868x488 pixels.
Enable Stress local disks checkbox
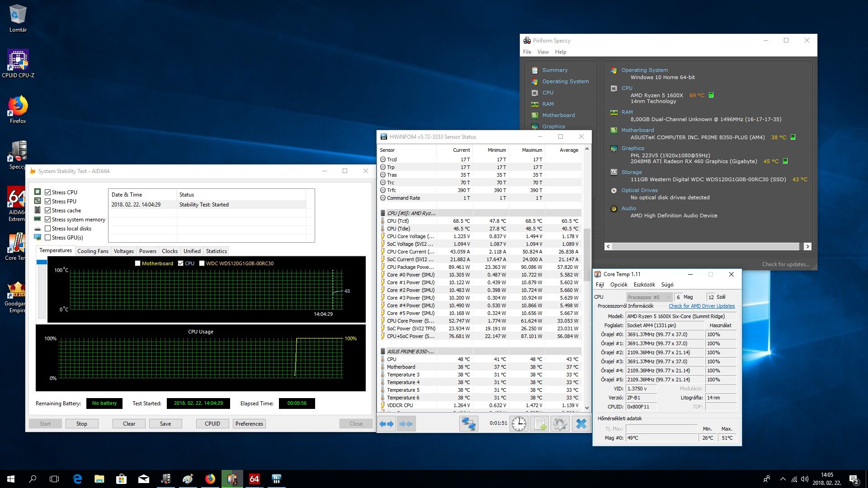tap(47, 229)
